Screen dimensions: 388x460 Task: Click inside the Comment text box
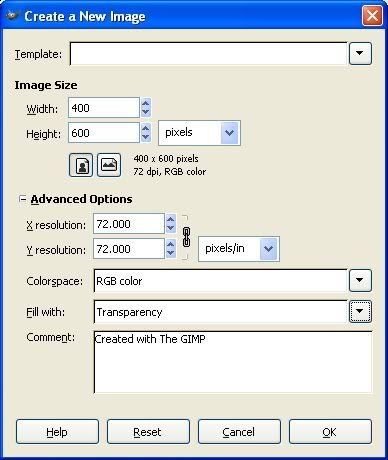pyautogui.click(x=233, y=362)
